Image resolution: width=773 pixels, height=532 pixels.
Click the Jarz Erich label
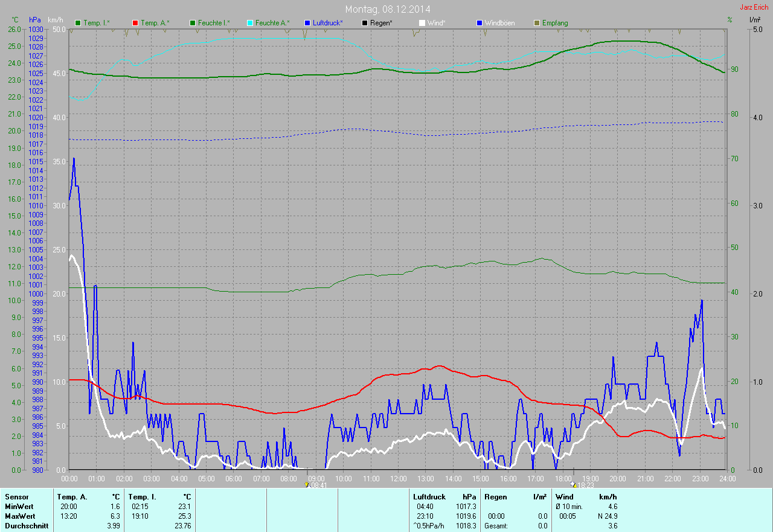[755, 7]
